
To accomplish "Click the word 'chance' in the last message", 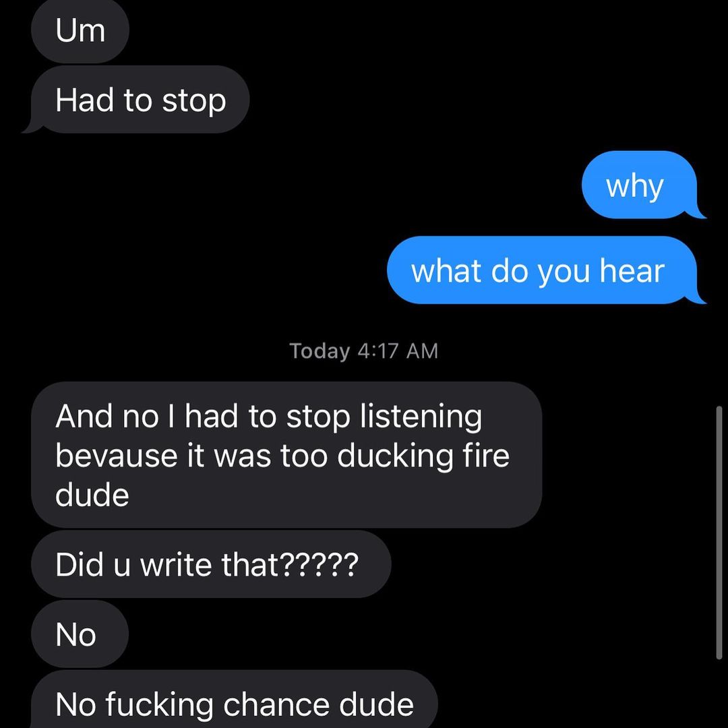I will point(276,704).
